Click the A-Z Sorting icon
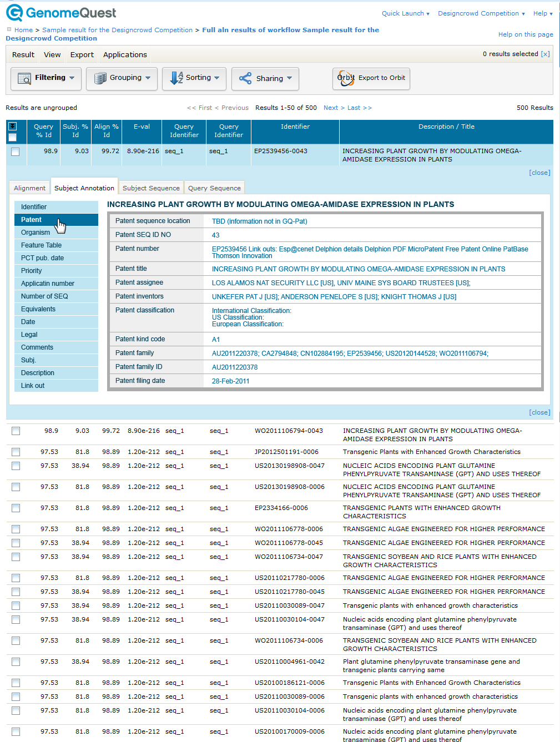 point(176,78)
